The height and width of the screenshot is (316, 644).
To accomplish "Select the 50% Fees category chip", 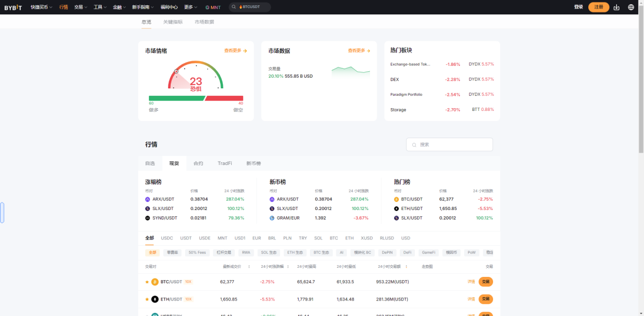I will click(198, 252).
